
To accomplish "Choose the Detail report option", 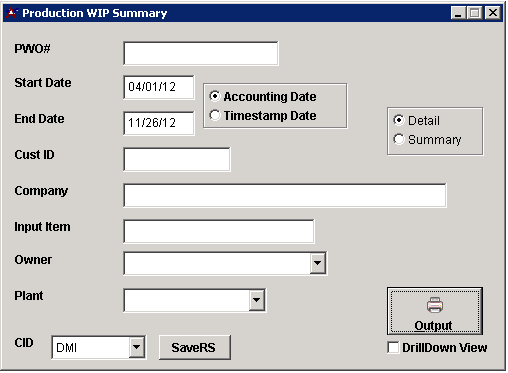I will [x=399, y=120].
